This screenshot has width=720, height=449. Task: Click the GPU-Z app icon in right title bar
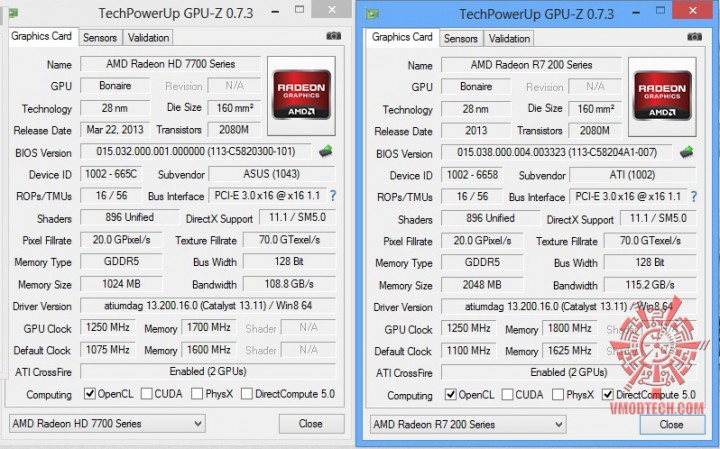pos(372,14)
